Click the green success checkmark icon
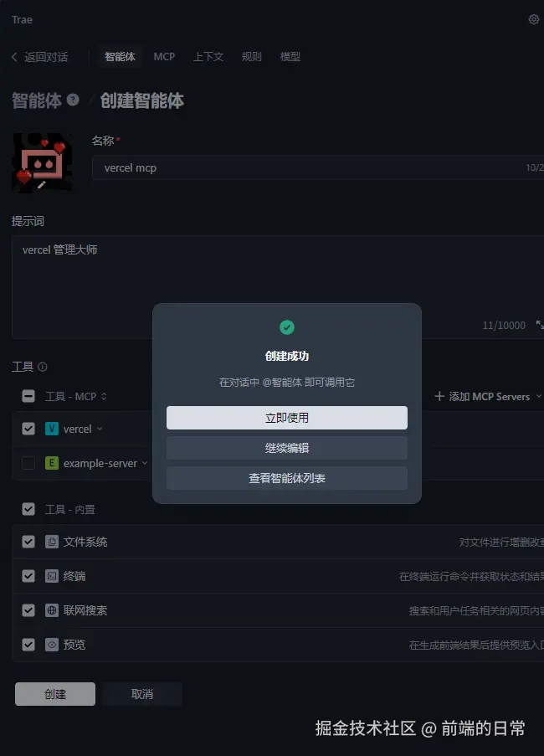544x756 pixels. [x=287, y=327]
